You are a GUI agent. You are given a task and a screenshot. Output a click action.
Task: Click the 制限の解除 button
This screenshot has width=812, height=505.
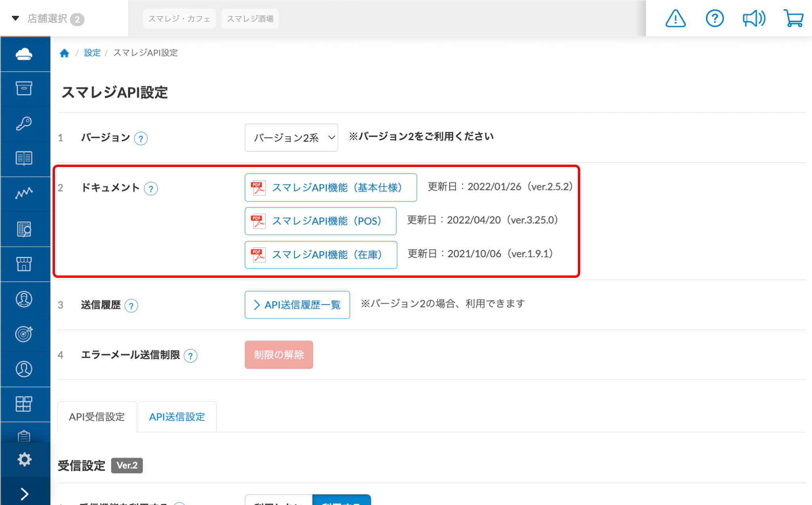(x=279, y=355)
